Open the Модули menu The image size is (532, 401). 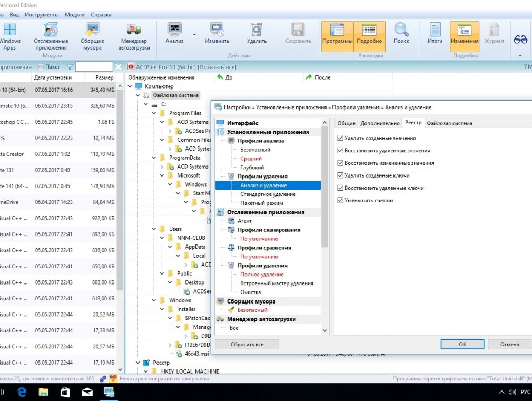(75, 15)
